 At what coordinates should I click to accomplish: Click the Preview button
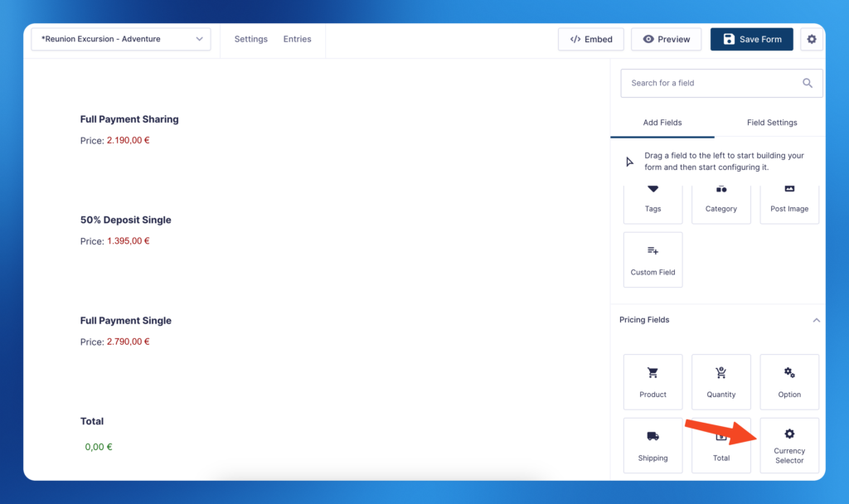point(667,39)
